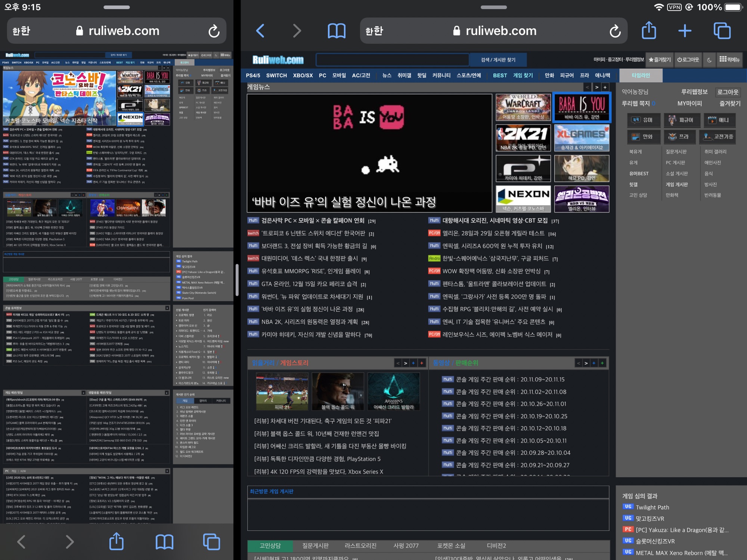Viewport: 747px width, 560px height.
Task: Select 타임라인 tab
Action: (x=641, y=75)
